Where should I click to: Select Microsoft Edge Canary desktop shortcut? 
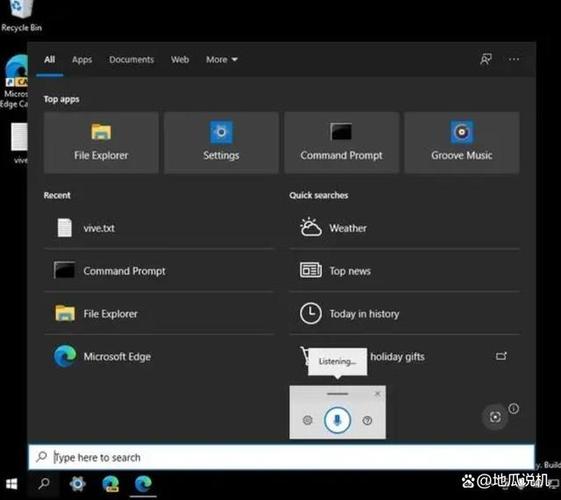(x=14, y=82)
